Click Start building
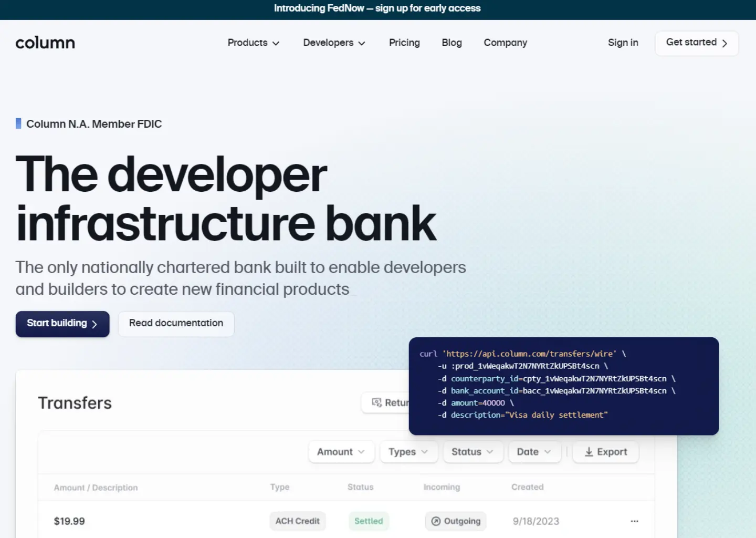Image resolution: width=756 pixels, height=538 pixels. coord(62,324)
